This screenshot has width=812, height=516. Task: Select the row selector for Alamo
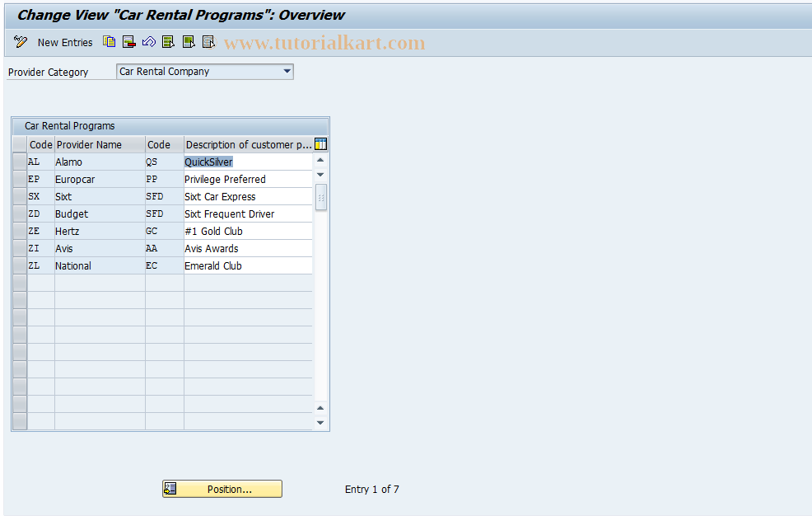point(20,162)
